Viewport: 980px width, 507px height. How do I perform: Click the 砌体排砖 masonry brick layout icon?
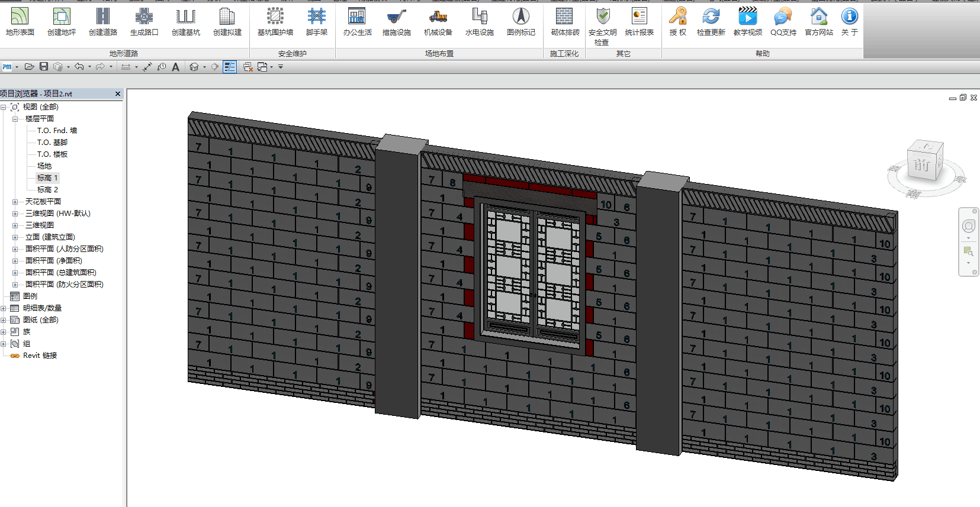(564, 22)
